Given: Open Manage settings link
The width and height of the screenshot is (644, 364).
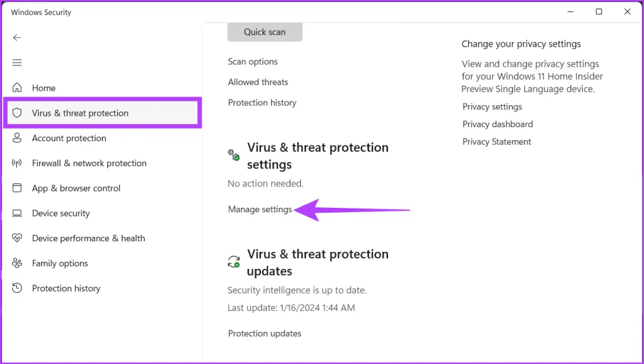Looking at the screenshot, I should (260, 210).
